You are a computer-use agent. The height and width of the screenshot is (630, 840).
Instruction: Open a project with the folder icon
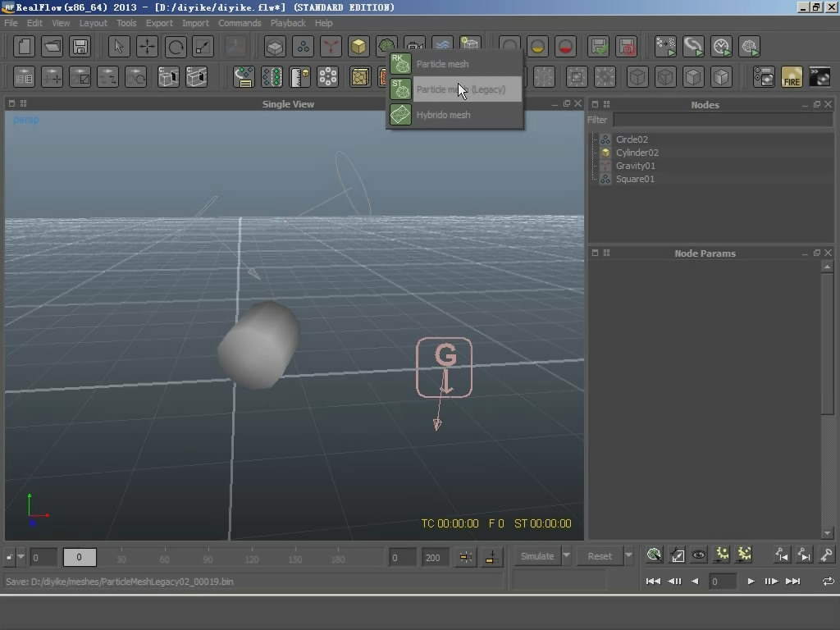tap(52, 47)
